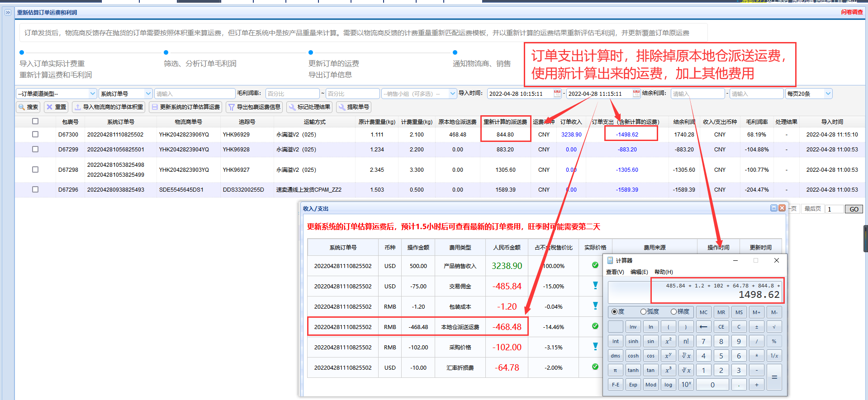This screenshot has width=868, height=400.
Task: Click the 问卷调查 link at top right
Action: coord(852,12)
